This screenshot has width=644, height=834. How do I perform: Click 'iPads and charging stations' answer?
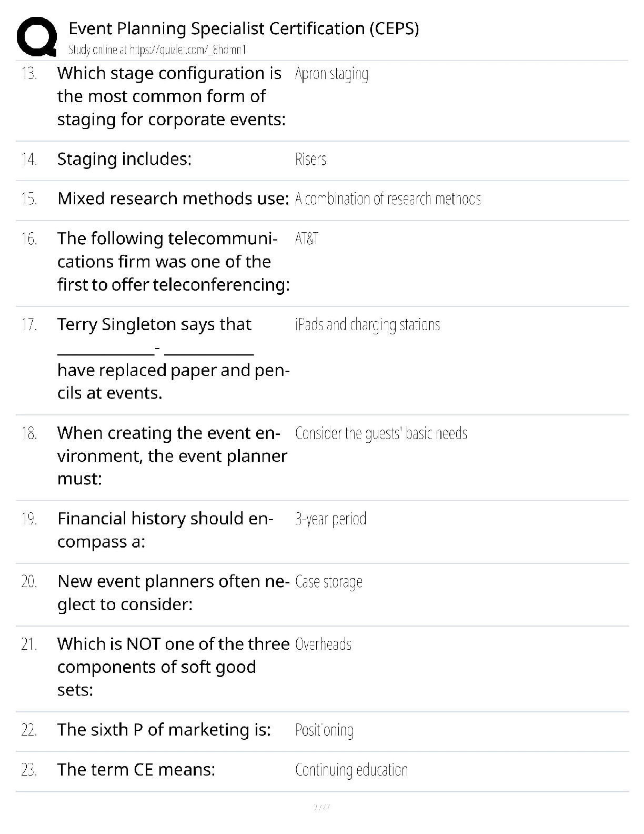pyautogui.click(x=367, y=325)
